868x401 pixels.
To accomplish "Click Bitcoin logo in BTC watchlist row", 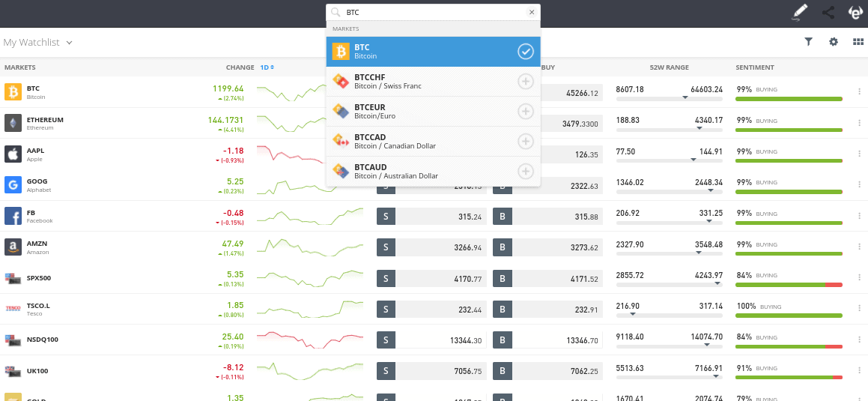I will 13,92.
